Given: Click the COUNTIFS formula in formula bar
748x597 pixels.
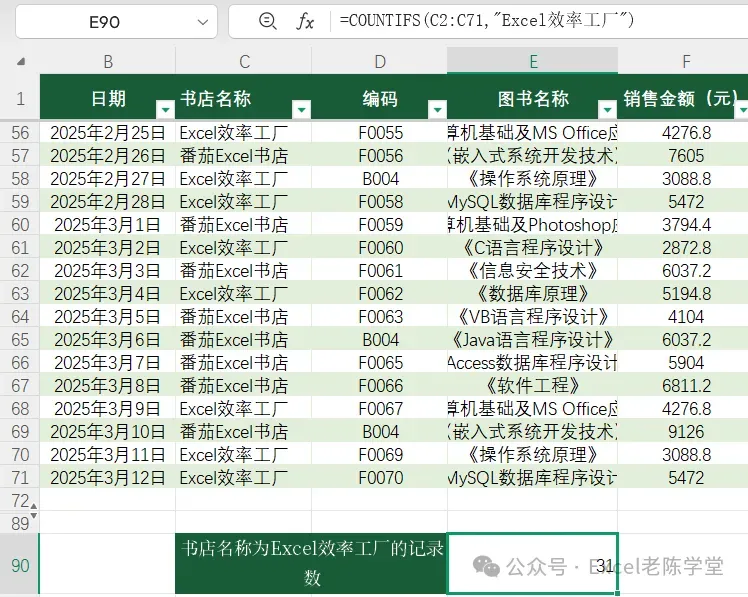Looking at the screenshot, I should (x=487, y=21).
